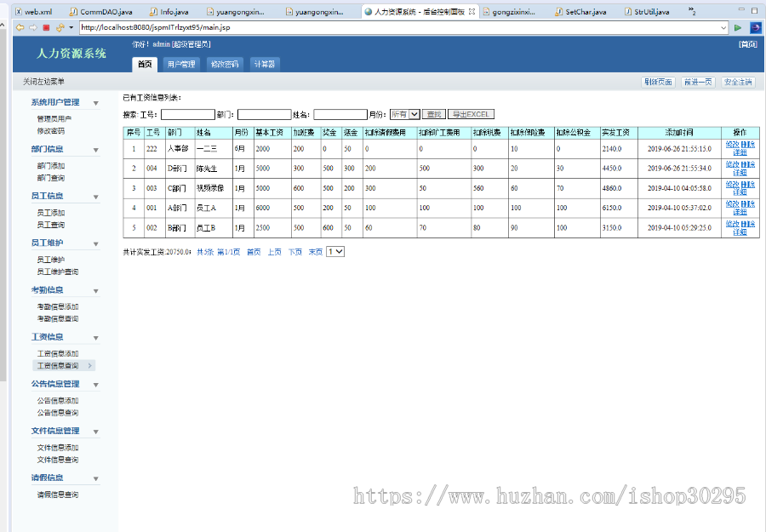
Task: Open 员工维护查询 in the sidebar
Action: tap(58, 272)
